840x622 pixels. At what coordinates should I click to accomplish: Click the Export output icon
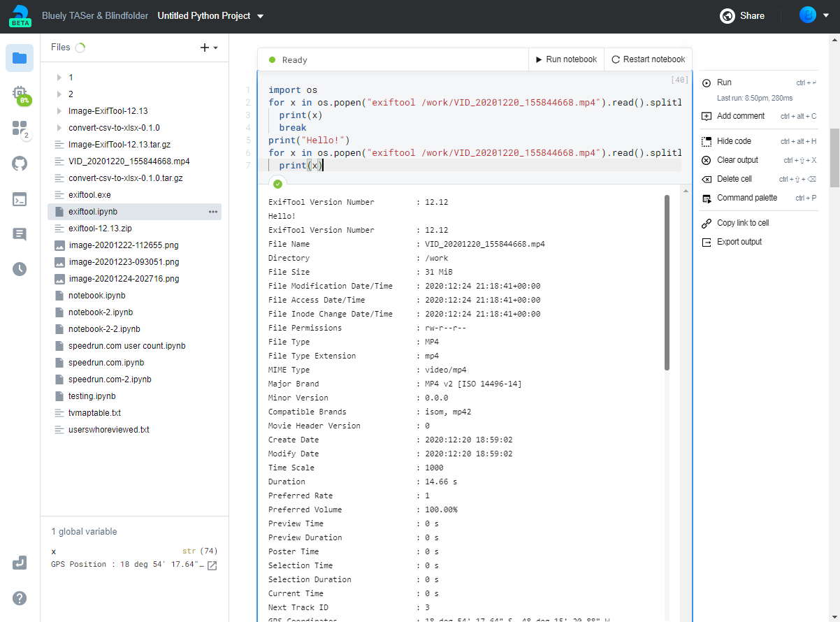(x=707, y=242)
